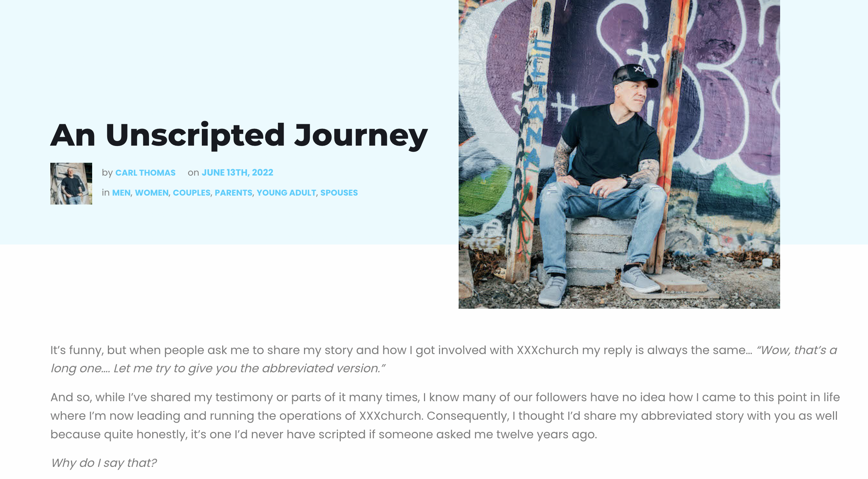The image size is (868, 479).
Task: Select the WOMEN category link
Action: (x=151, y=193)
